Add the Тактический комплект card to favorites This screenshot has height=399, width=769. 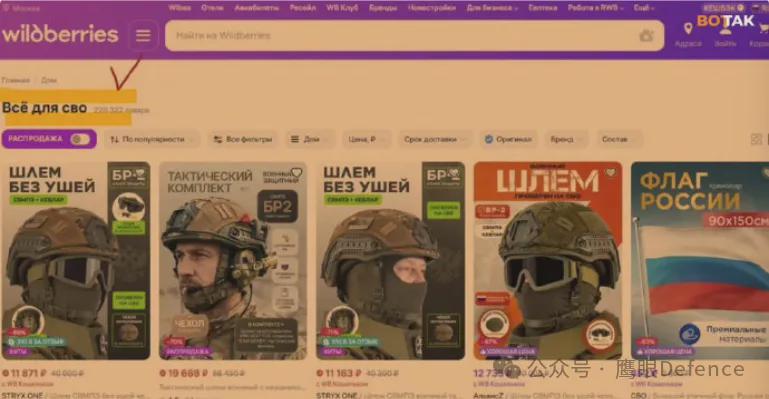297,173
